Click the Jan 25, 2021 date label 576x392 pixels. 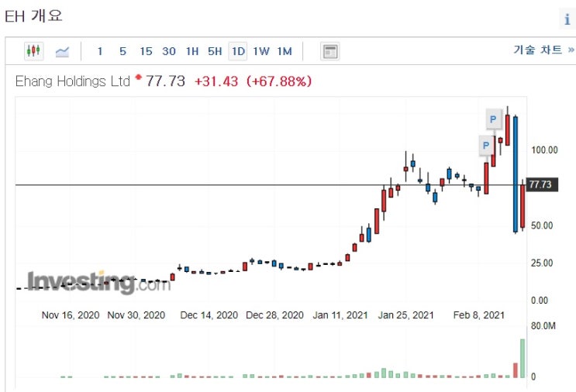coord(406,315)
